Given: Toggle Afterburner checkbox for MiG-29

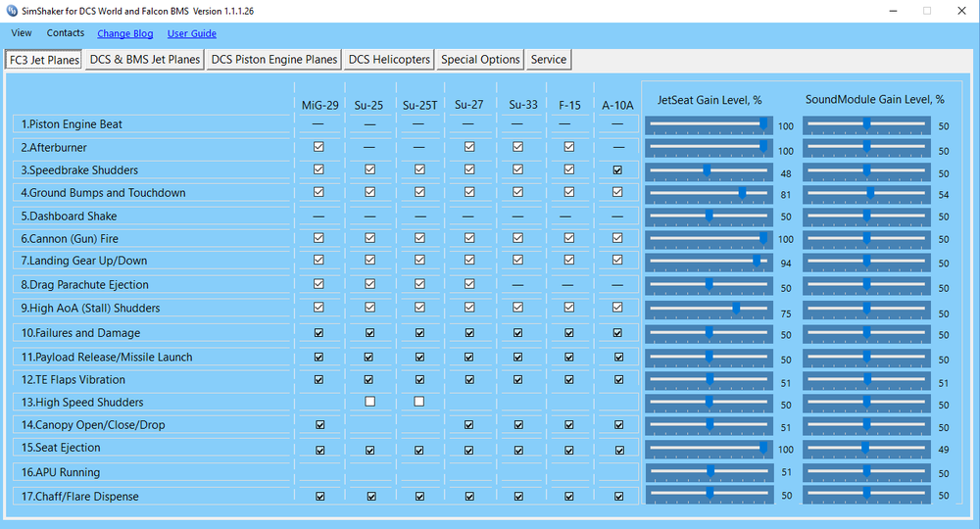Looking at the screenshot, I should coord(318,147).
